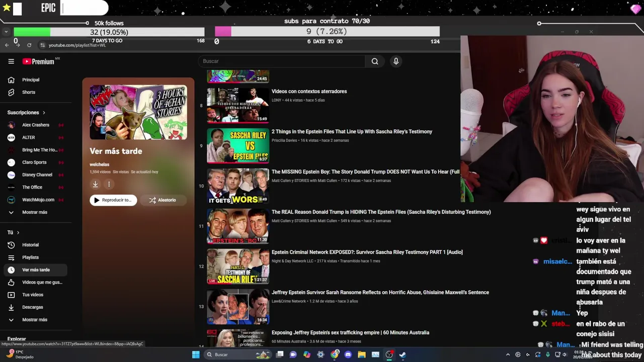The width and height of the screenshot is (644, 362).
Task: Open 'The MISSING Epstein Boy' video title
Action: tap(365, 172)
